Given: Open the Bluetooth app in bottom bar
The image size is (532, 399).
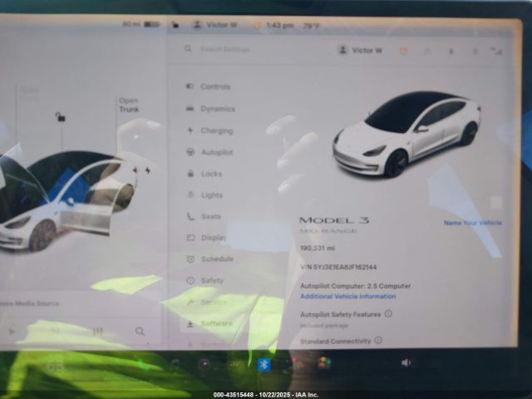Looking at the screenshot, I should coord(264,363).
